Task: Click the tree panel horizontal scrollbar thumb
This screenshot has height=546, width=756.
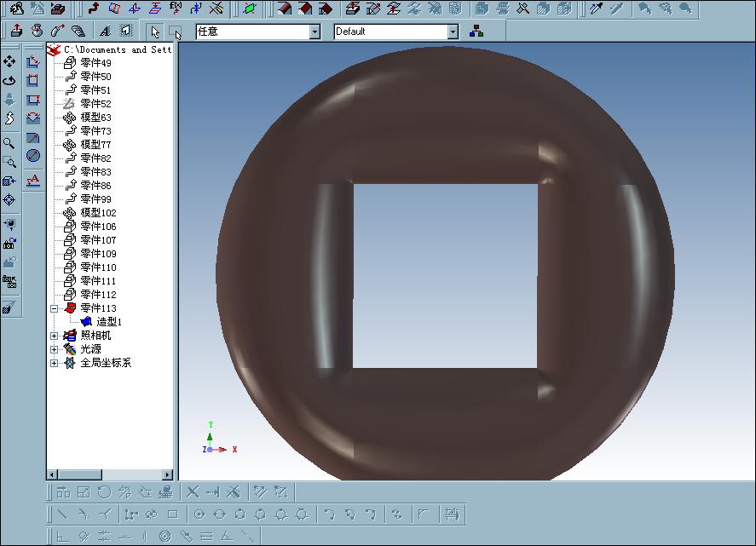Action: tap(80, 474)
